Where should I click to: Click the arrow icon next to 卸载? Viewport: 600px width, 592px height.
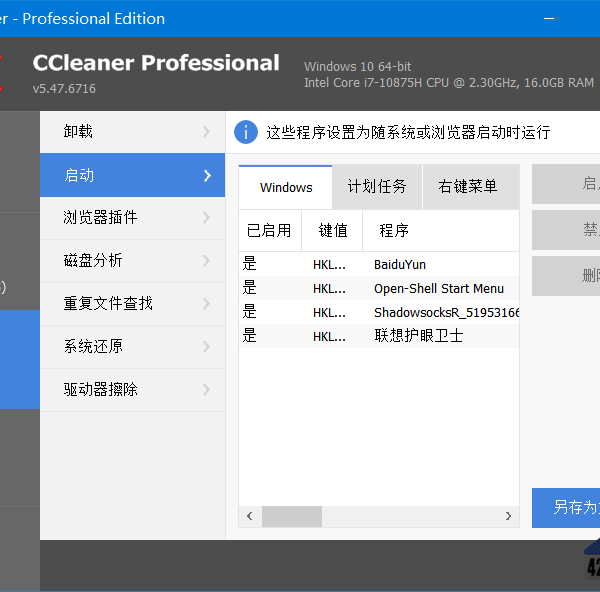[207, 132]
